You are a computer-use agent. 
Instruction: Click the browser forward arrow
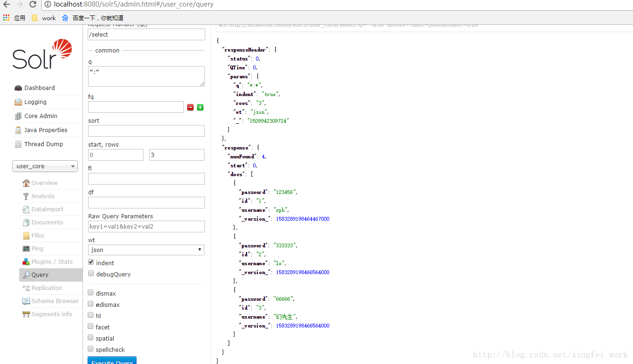coord(20,4)
